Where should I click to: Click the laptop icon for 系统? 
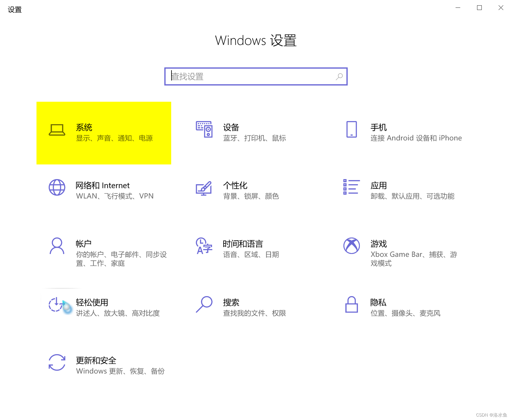click(57, 130)
